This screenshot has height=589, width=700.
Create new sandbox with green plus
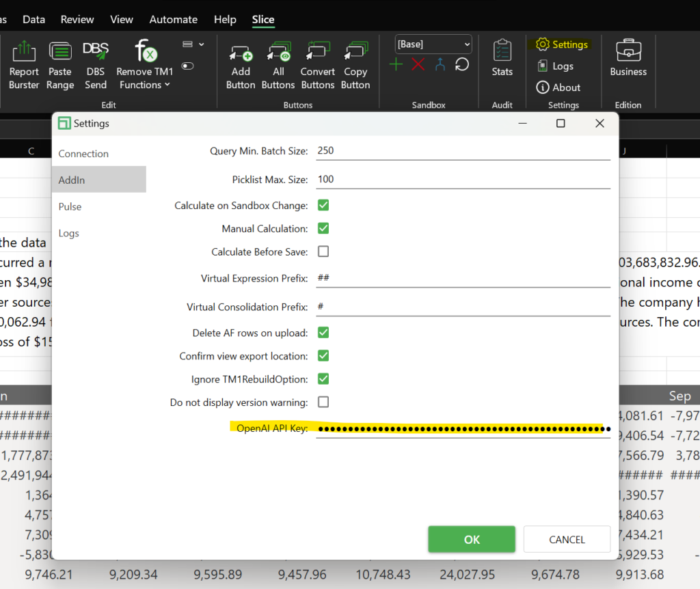pyautogui.click(x=396, y=65)
